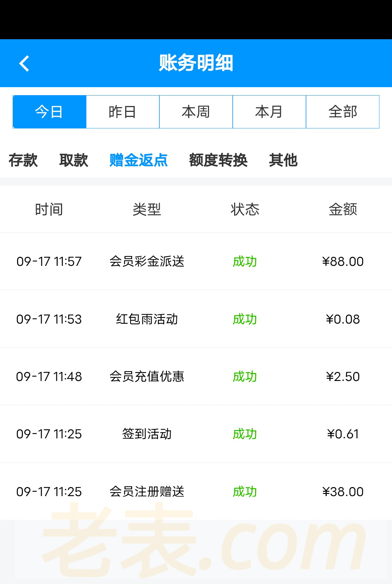Go to the 其他 category
The image size is (392, 584).
(x=283, y=160)
